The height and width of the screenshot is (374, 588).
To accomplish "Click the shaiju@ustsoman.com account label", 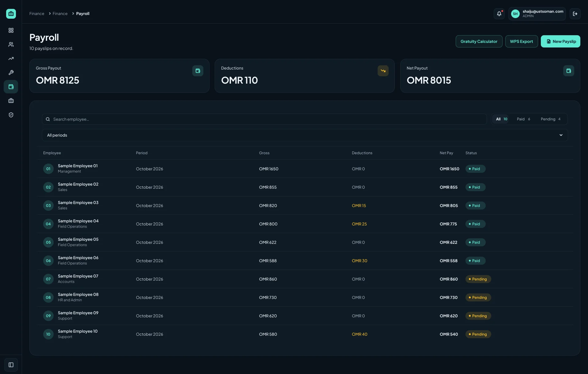I will (x=543, y=11).
